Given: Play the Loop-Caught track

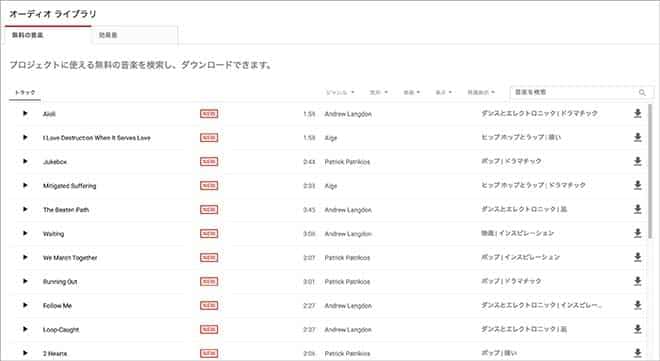Looking at the screenshot, I should click(x=25, y=329).
